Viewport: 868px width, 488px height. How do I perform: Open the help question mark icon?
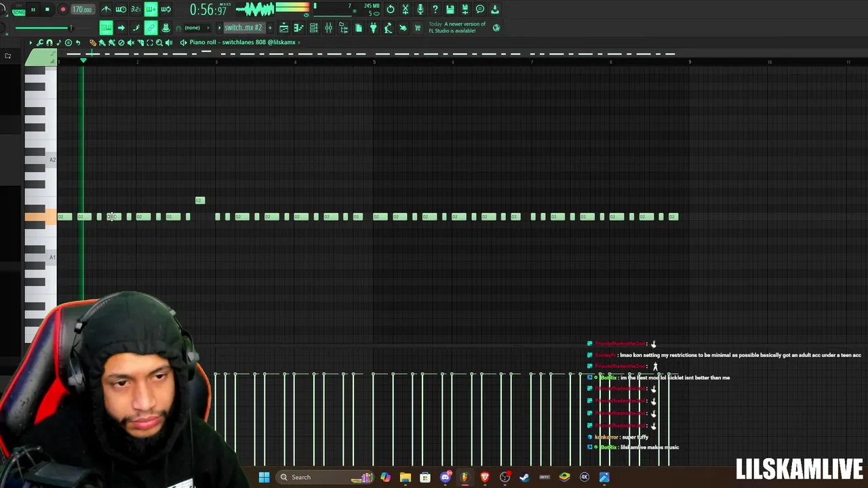[435, 9]
